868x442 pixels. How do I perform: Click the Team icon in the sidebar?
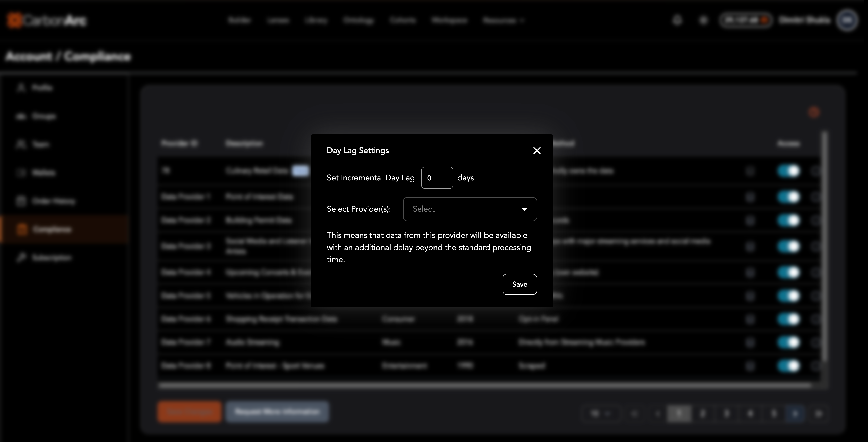pyautogui.click(x=21, y=144)
